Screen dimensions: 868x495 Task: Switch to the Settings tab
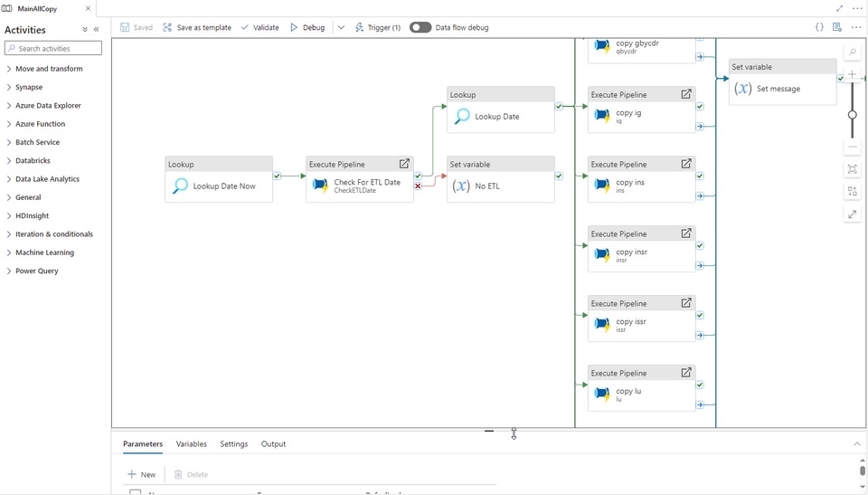[234, 444]
